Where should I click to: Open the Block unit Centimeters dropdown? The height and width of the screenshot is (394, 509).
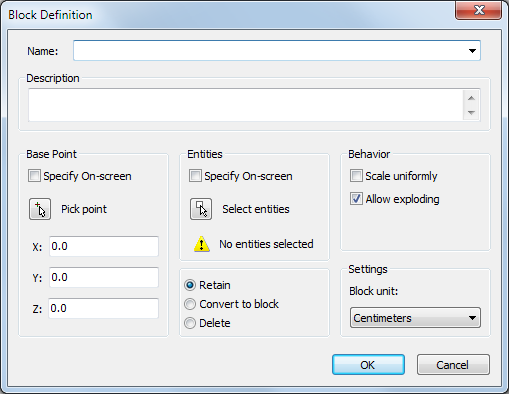coord(415,318)
